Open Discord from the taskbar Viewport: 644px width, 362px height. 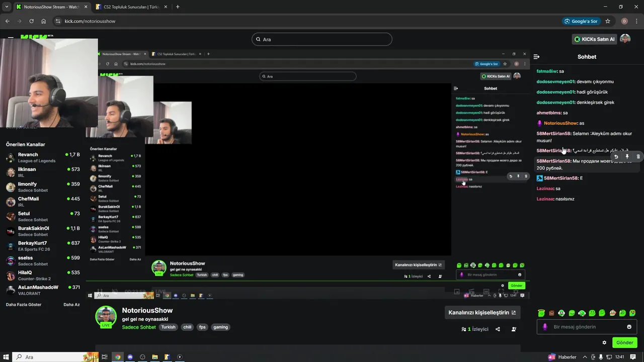coord(130,357)
